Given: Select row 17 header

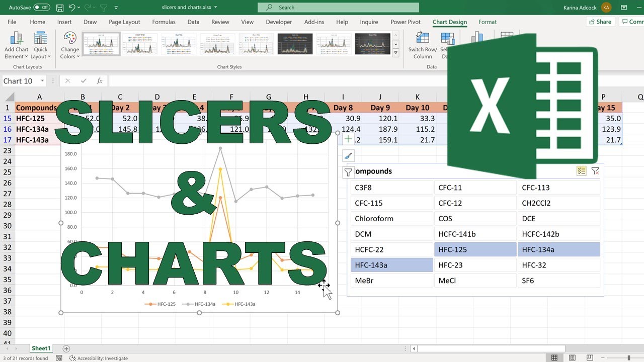Looking at the screenshot, I should tap(8, 140).
